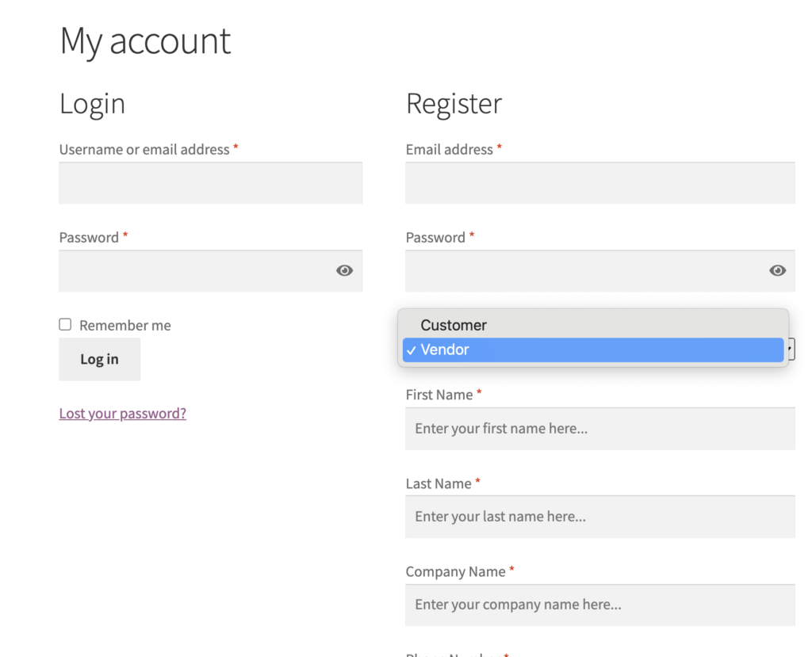Click the First Name input field
Viewport: 812px width, 657px height.
pos(600,429)
